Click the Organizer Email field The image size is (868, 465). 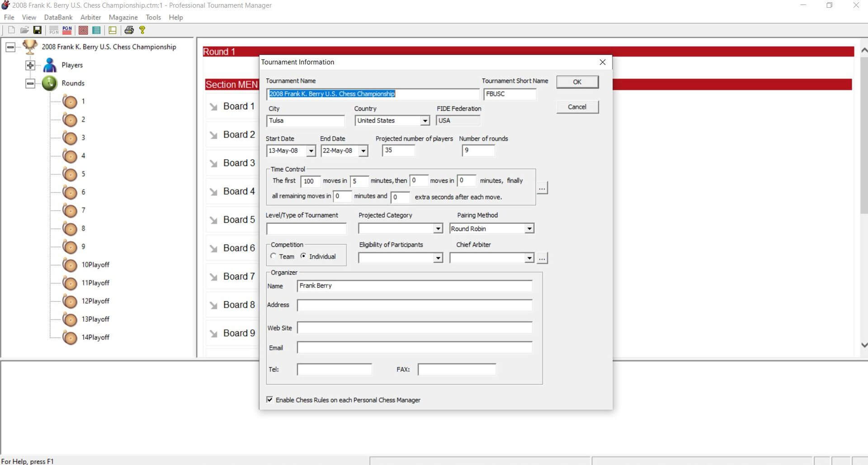(415, 348)
